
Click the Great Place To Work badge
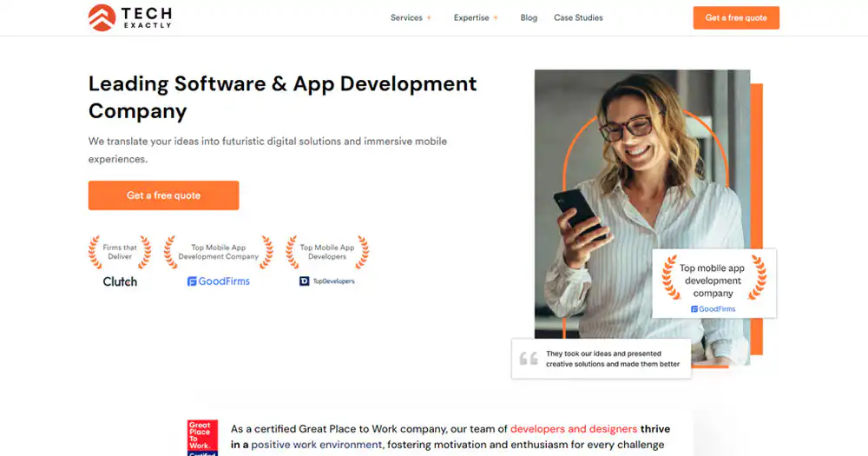pyautogui.click(x=202, y=438)
